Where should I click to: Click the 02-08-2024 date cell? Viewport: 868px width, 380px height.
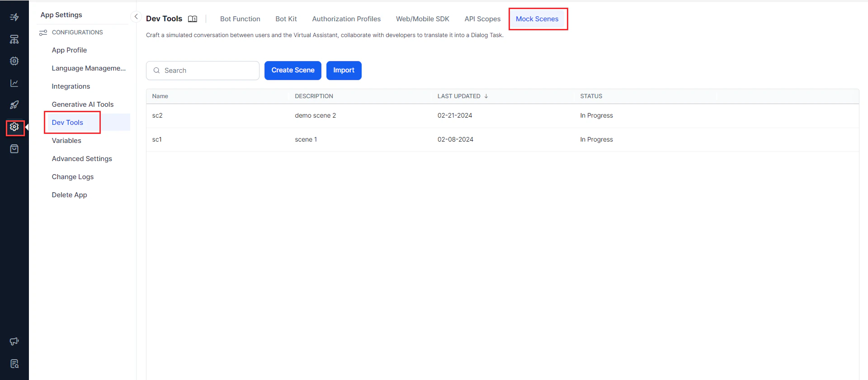pos(455,140)
